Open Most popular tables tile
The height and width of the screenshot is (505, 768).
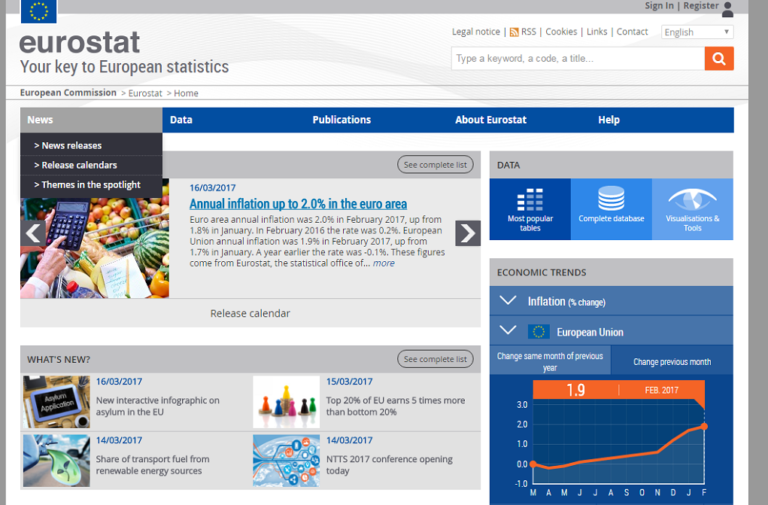point(530,209)
